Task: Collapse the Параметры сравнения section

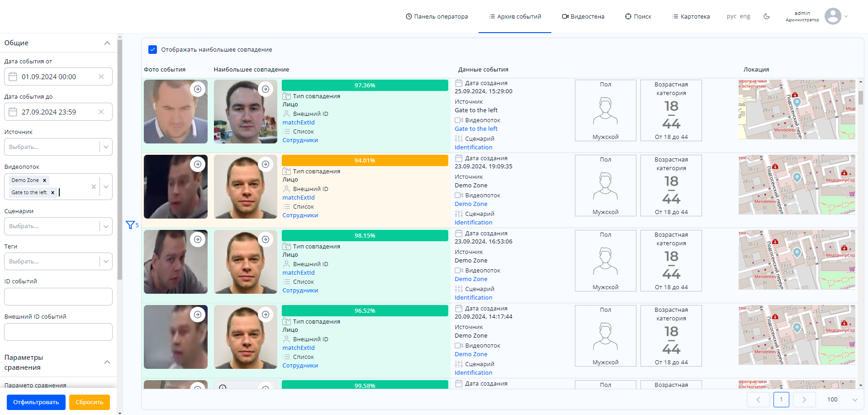Action: pos(107,362)
